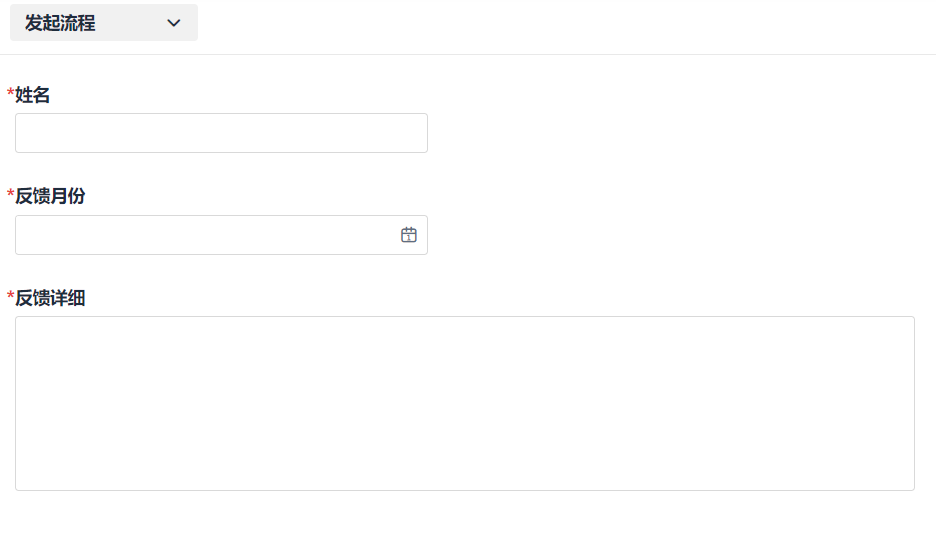The height and width of the screenshot is (558, 936).
Task: Click the required asterisk before 反馈月份
Action: (10, 195)
